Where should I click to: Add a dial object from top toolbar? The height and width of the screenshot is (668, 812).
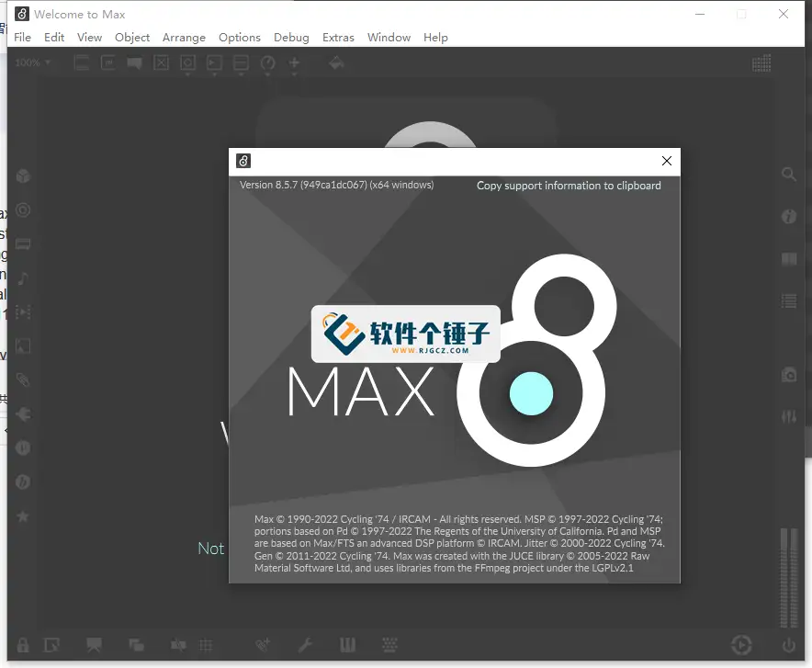(x=267, y=63)
